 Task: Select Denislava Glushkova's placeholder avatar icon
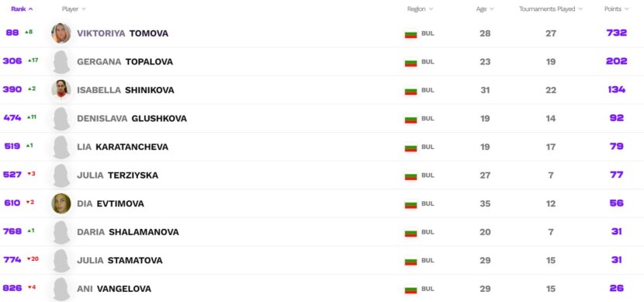[x=61, y=118]
